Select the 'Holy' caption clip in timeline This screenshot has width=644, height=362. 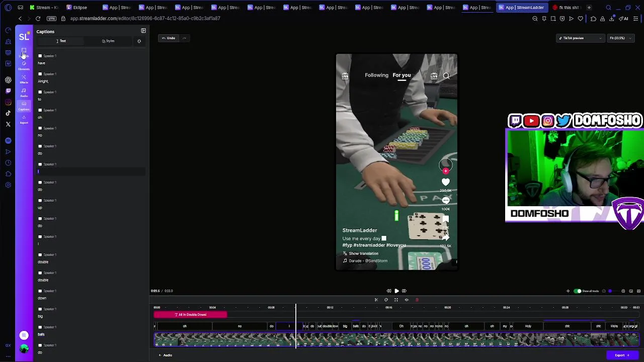click(528, 326)
